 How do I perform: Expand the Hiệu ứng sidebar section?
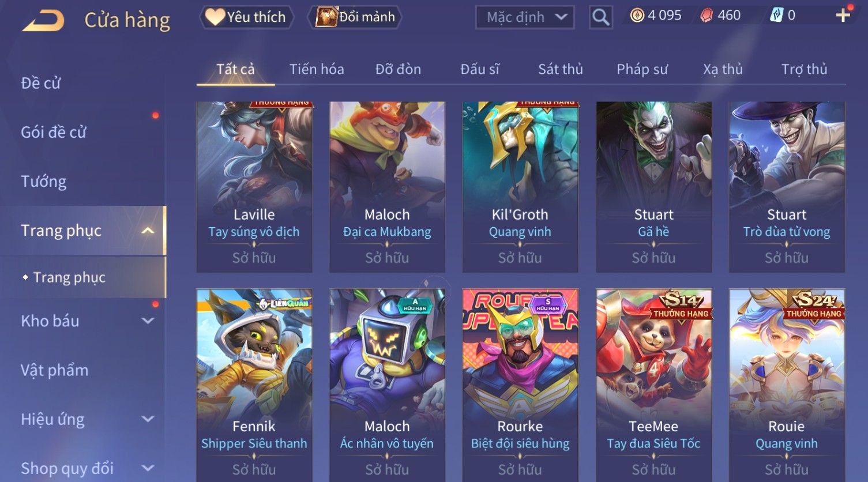148,419
